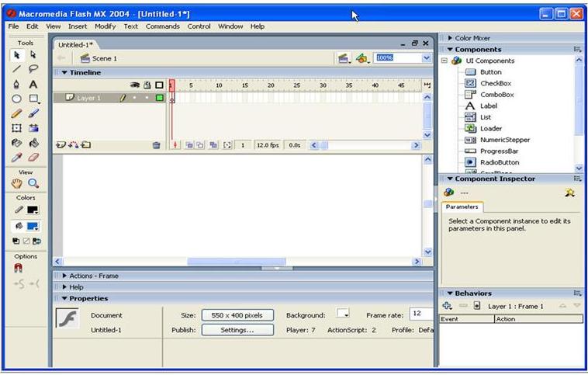This screenshot has height=375, width=588.
Task: Click the Insert Layer icon
Action: click(x=61, y=145)
